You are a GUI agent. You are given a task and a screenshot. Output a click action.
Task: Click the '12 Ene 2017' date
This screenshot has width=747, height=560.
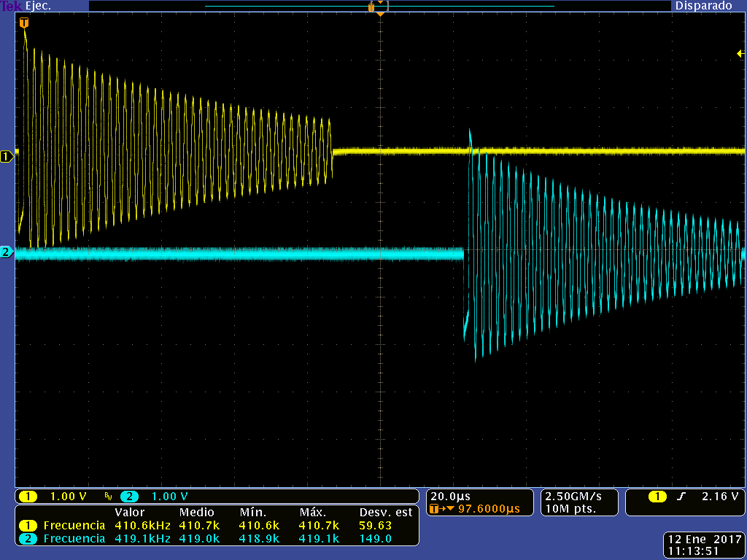pos(705,540)
